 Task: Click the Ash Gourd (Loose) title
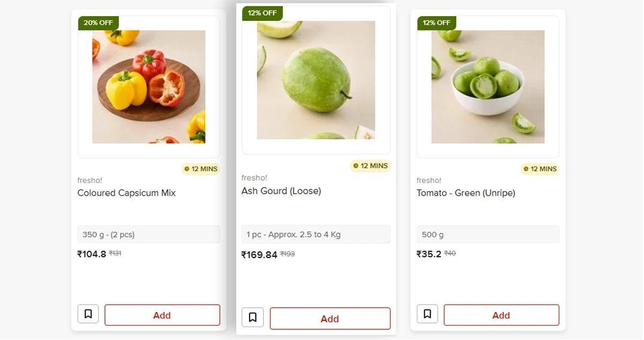click(281, 191)
